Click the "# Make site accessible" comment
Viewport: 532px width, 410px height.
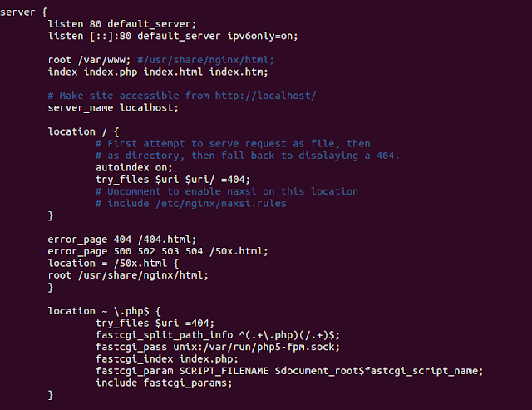pyautogui.click(x=182, y=96)
